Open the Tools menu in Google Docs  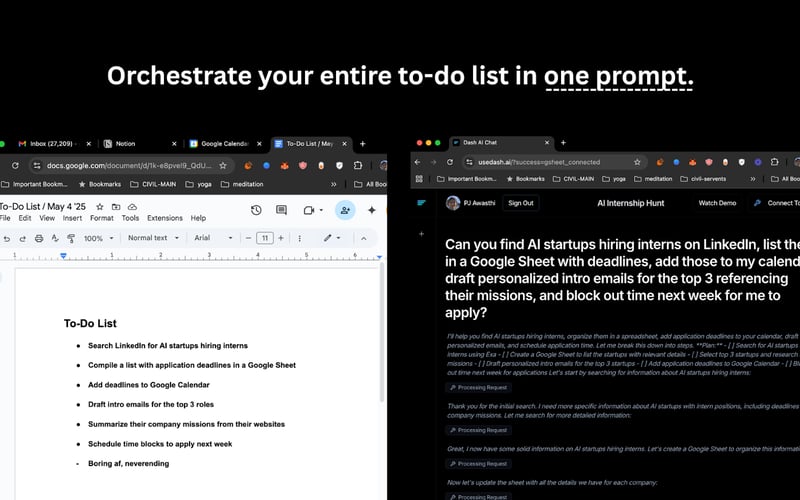(130, 218)
